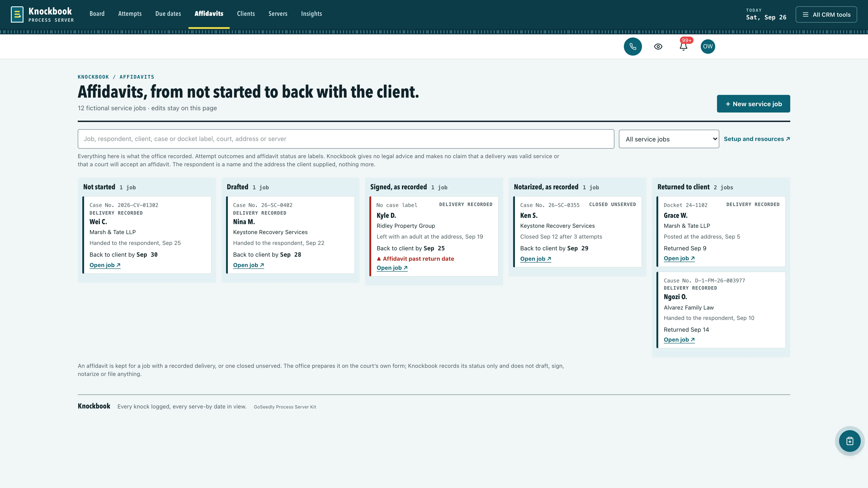Screen dimensions: 868x488
Task: Click the phone call icon button
Action: [632, 47]
